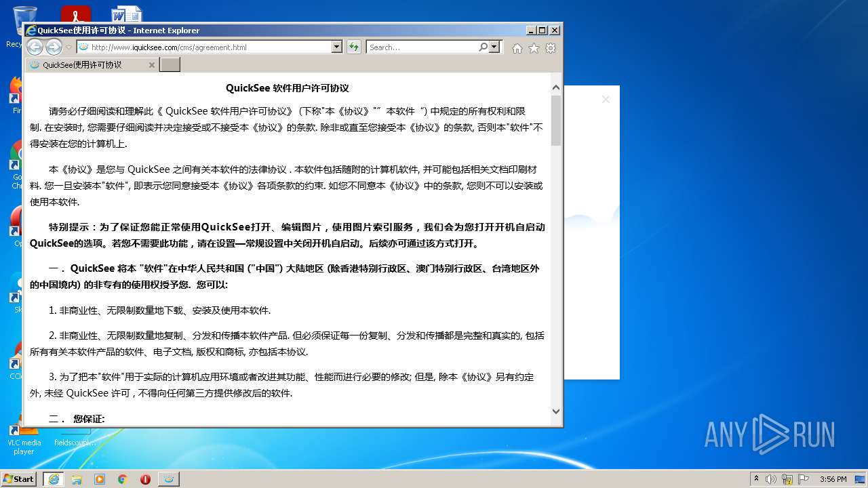Open the Chrome taskbar icon
The image size is (868, 488).
pos(123,479)
